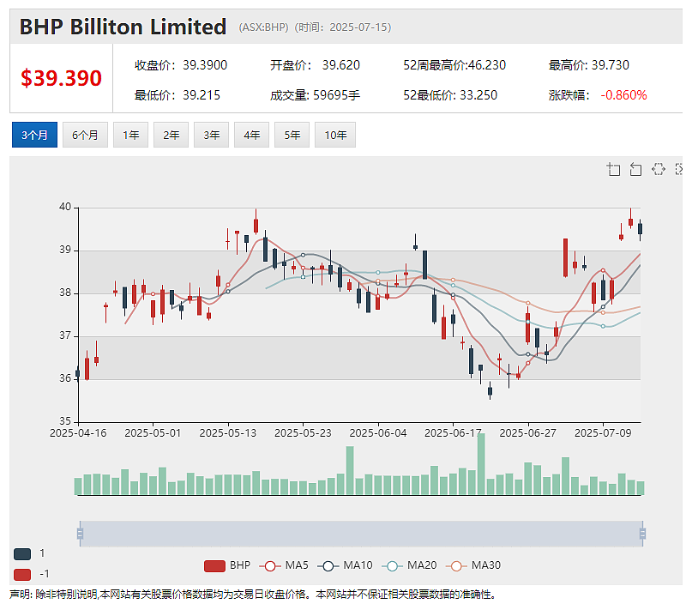Click the red $39.390 price
The image size is (692, 616).
(62, 78)
